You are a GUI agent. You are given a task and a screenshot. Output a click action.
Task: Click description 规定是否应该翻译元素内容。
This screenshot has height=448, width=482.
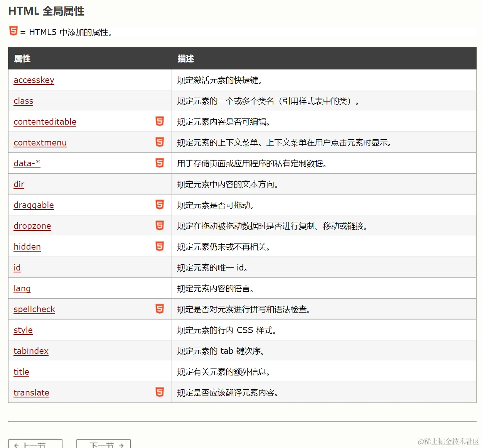[228, 393]
